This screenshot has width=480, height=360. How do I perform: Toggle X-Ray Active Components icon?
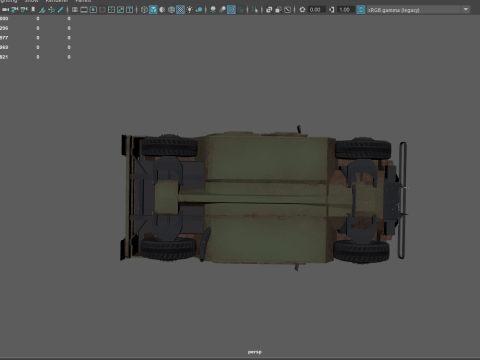pos(278,10)
